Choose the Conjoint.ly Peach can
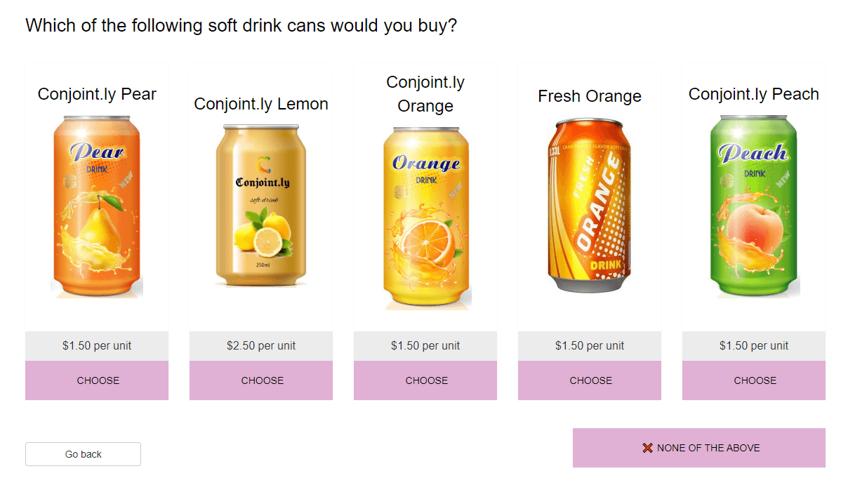The width and height of the screenshot is (841, 504). click(x=753, y=380)
